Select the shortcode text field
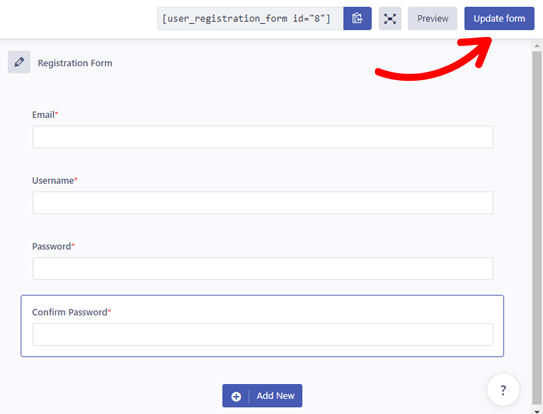 (250, 18)
